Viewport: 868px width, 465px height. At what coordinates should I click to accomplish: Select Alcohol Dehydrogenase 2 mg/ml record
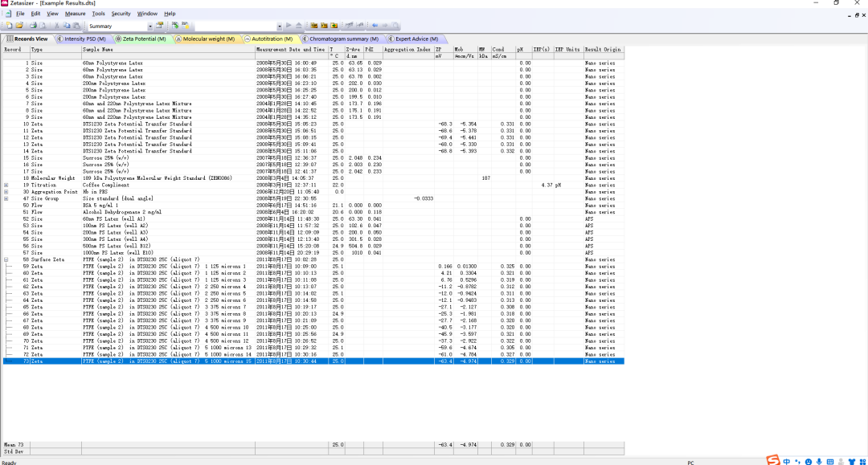click(313, 212)
